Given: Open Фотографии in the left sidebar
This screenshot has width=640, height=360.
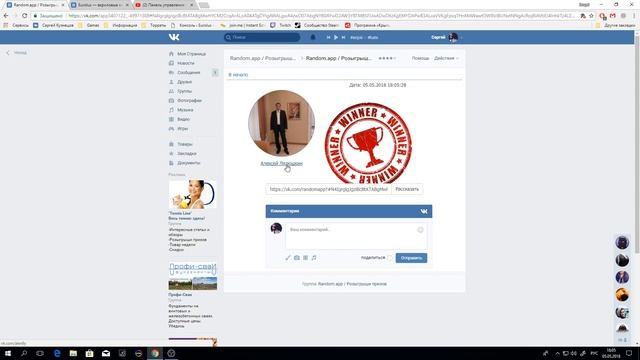Looking at the screenshot, I should tap(189, 100).
